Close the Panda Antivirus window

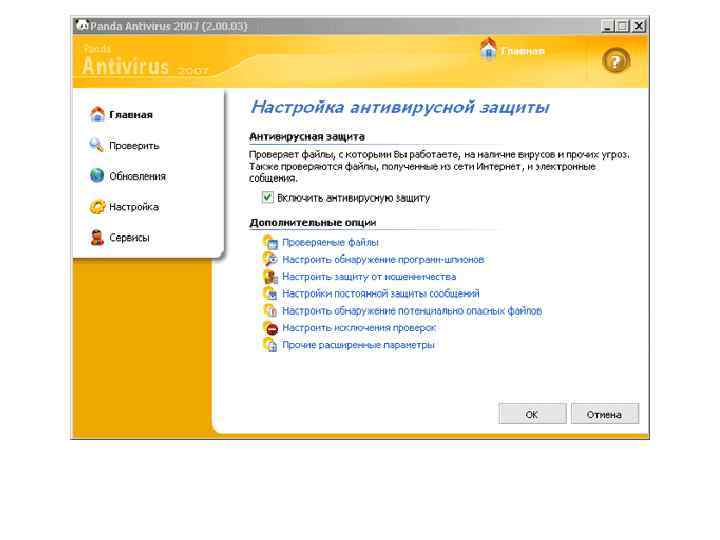(x=638, y=26)
